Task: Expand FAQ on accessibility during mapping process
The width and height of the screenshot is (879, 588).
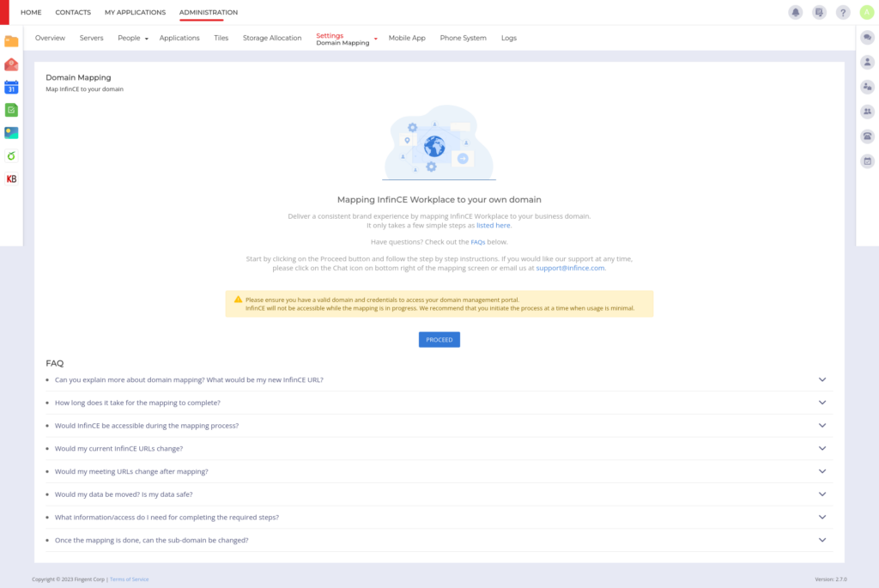Action: coord(439,426)
